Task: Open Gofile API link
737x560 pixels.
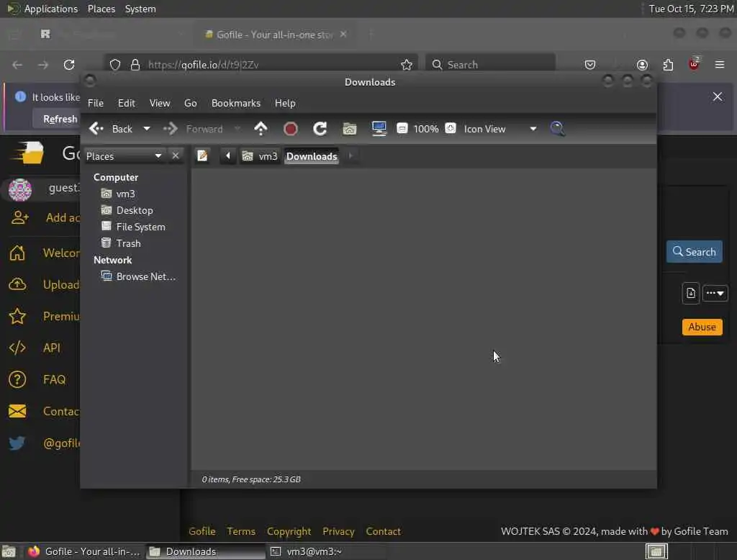Action: click(x=52, y=348)
